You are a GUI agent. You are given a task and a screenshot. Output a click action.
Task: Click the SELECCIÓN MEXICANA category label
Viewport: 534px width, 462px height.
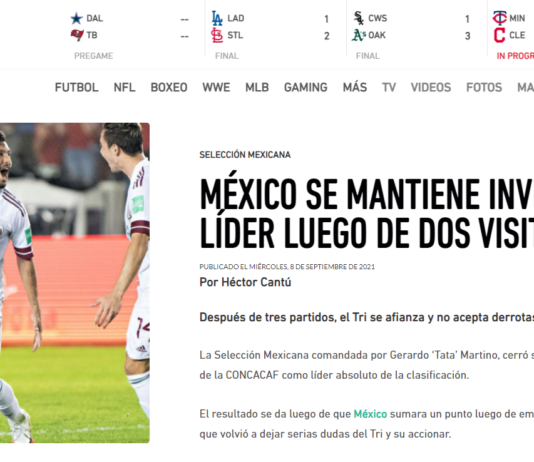pyautogui.click(x=245, y=155)
